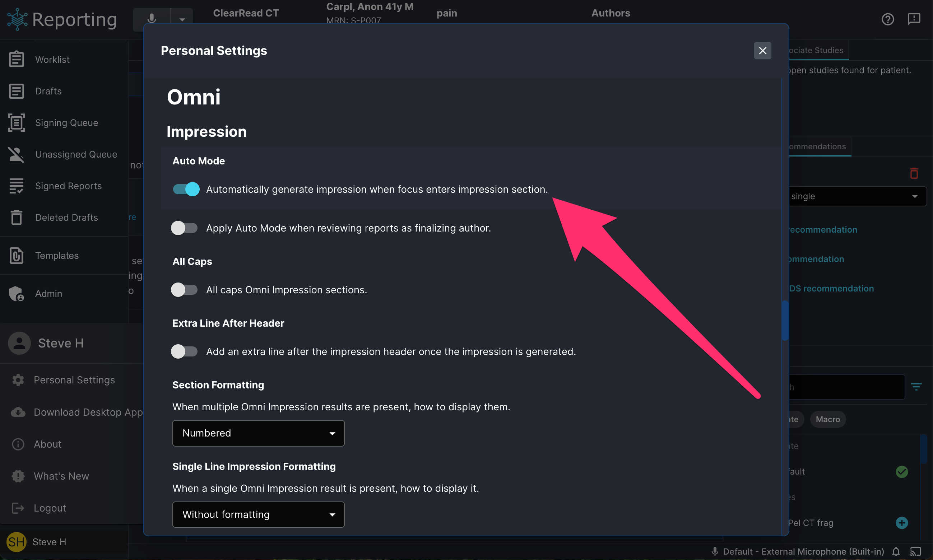Enable Auto Mode for finalizing author toggle
Image resolution: width=933 pixels, height=560 pixels.
tap(184, 228)
